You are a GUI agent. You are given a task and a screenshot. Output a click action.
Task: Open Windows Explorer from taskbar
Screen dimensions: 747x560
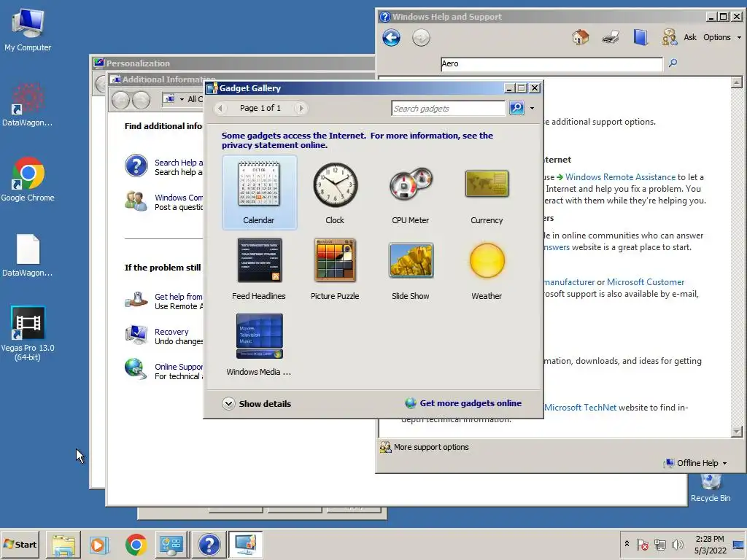pyautogui.click(x=63, y=545)
